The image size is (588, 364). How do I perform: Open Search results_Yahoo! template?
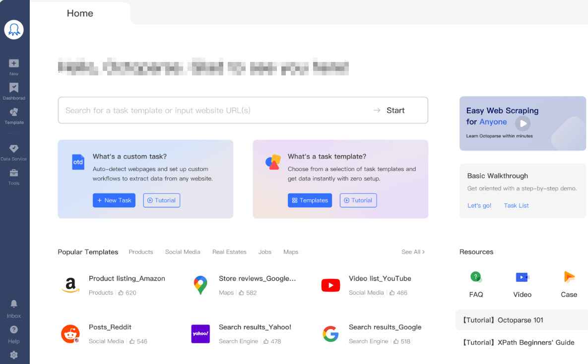pyautogui.click(x=255, y=327)
